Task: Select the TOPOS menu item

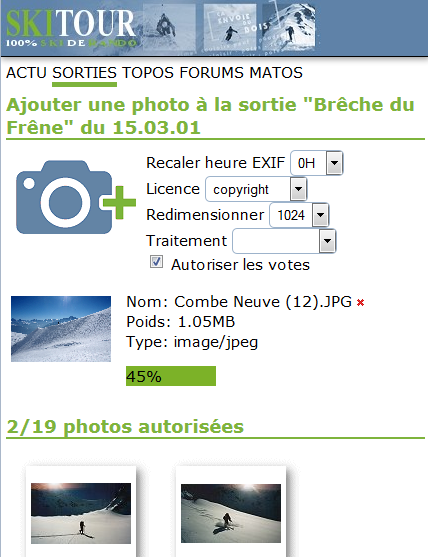Action: click(x=148, y=73)
